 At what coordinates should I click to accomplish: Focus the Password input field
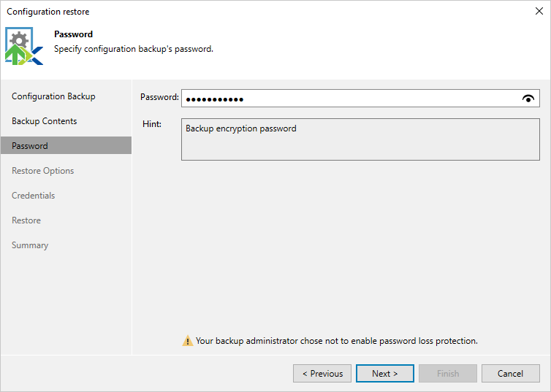coord(349,99)
